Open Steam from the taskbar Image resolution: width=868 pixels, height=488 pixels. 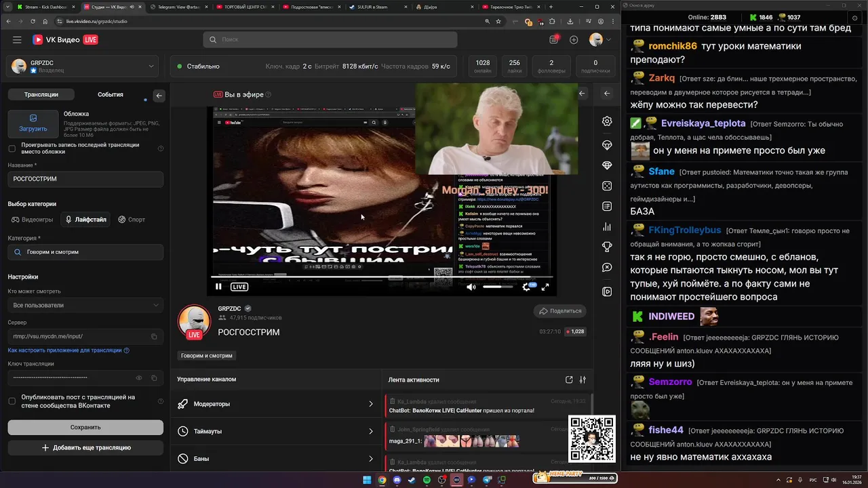pyautogui.click(x=412, y=480)
